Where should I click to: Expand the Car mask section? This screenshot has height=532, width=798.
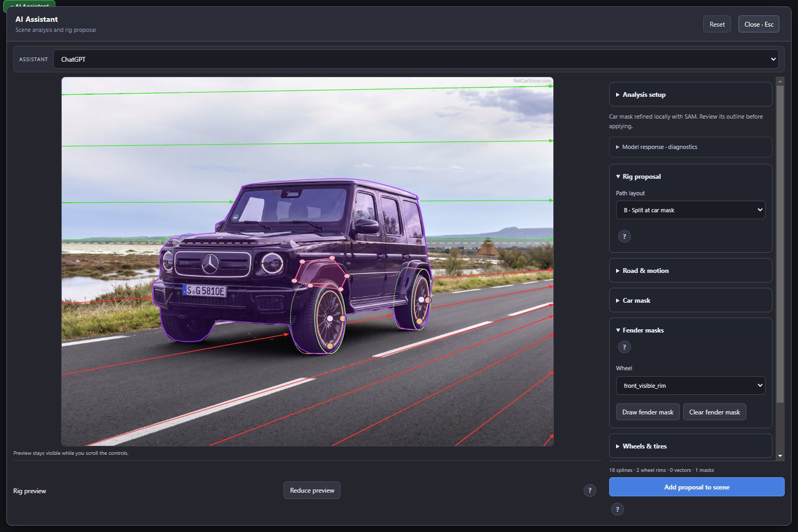coord(691,301)
